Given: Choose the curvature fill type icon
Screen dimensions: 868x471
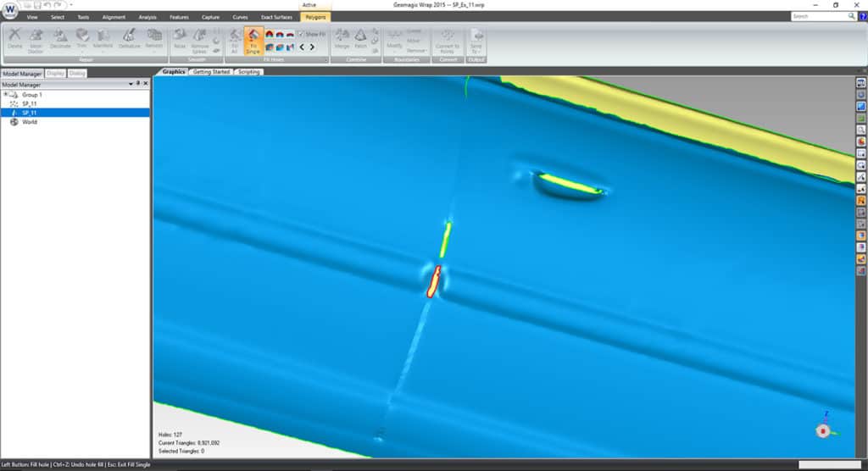Looking at the screenshot, I should click(270, 35).
